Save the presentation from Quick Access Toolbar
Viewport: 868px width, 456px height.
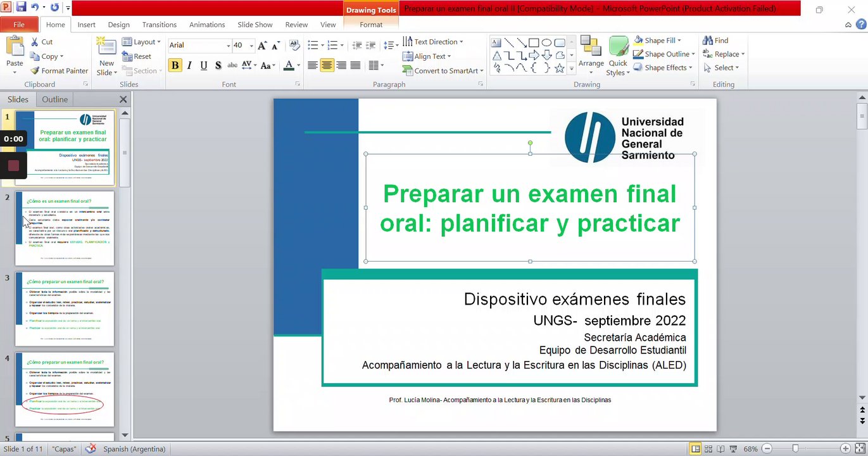tap(21, 8)
